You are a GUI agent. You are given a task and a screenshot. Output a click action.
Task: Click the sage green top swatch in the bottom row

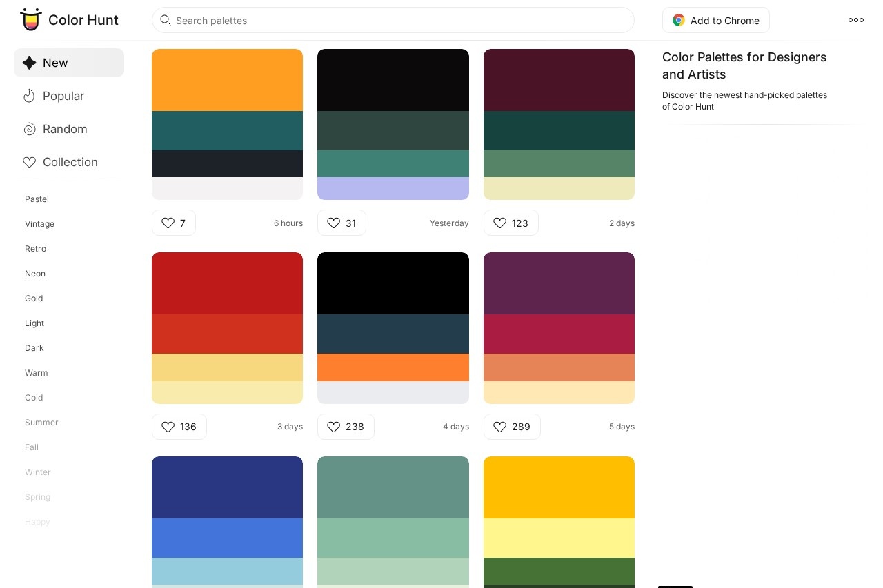pos(393,487)
